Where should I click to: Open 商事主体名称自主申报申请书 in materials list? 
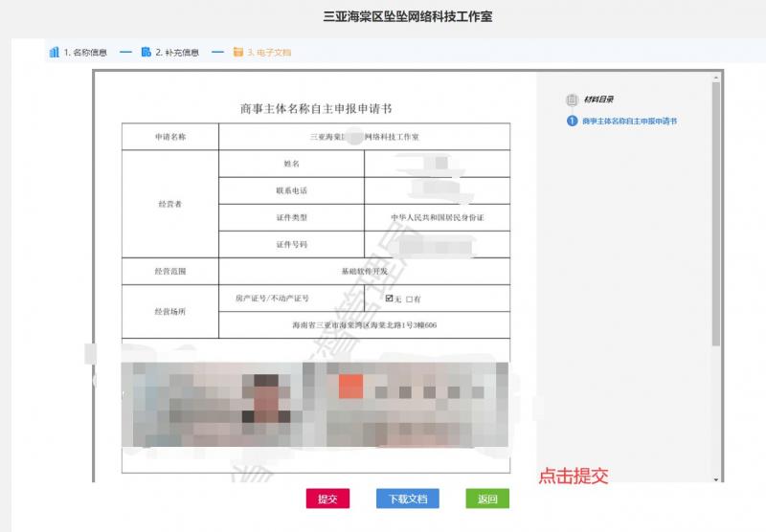coord(629,122)
